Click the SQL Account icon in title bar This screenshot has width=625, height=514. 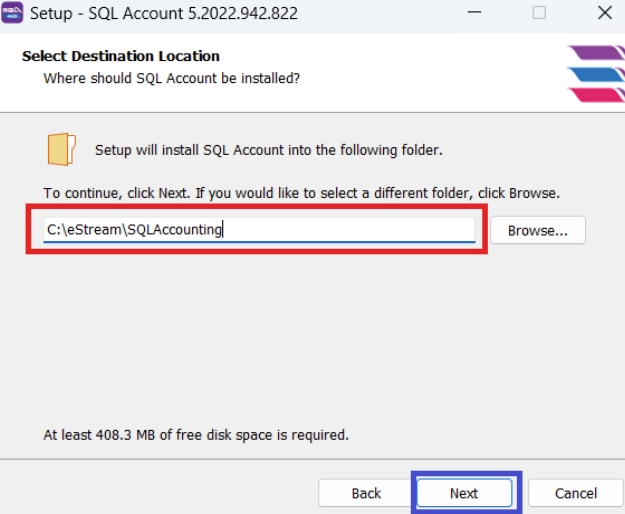click(13, 13)
